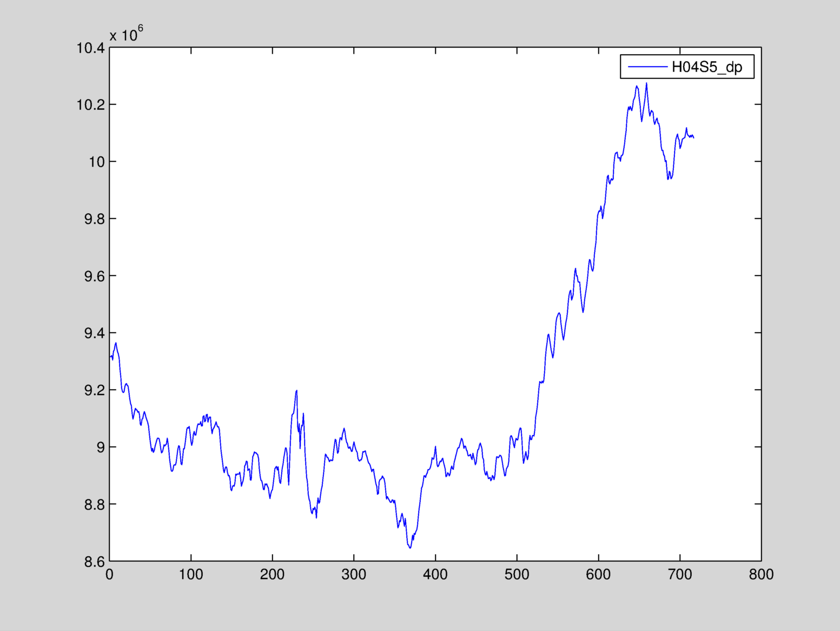Select the y-axis tick label 10.2

pyautogui.click(x=90, y=104)
